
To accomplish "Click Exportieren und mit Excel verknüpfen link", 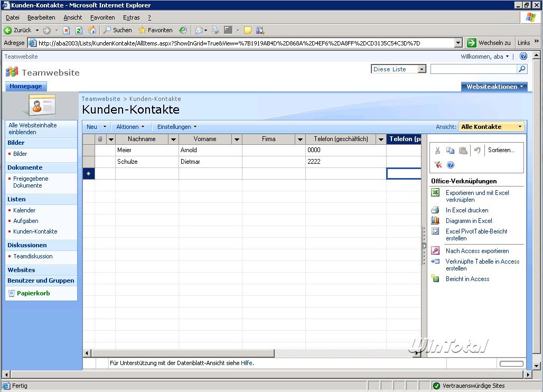I will coord(477,196).
